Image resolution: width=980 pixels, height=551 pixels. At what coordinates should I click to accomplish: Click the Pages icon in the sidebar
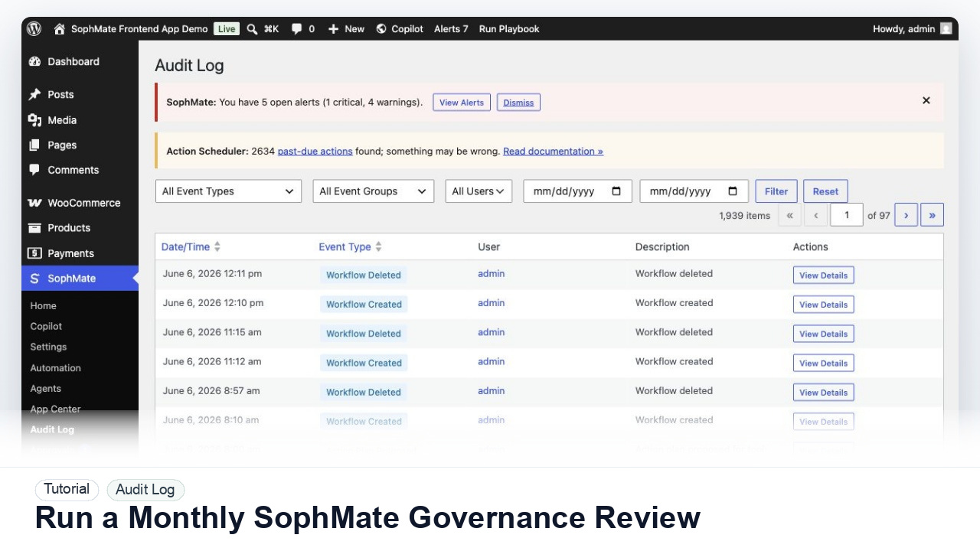[x=34, y=145]
